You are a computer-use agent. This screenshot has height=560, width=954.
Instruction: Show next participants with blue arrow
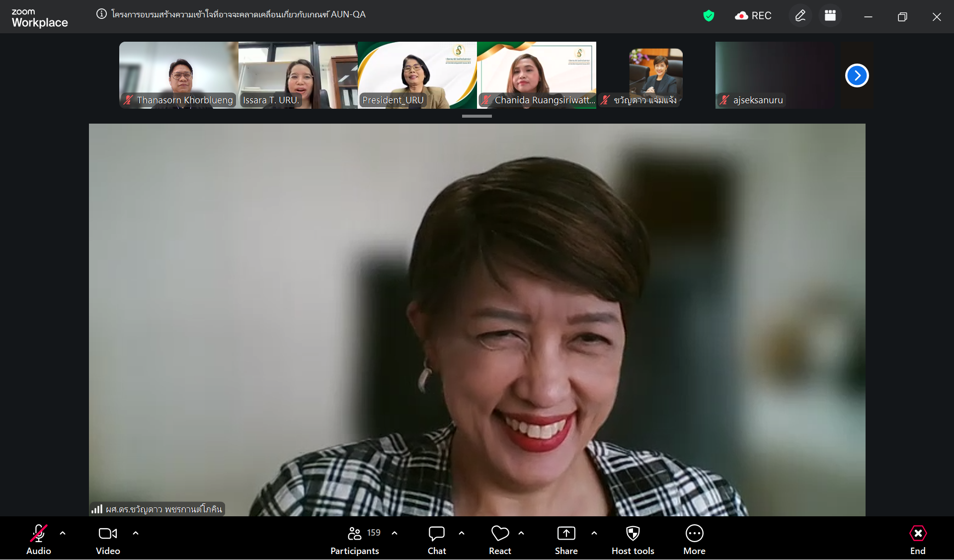[x=857, y=75]
